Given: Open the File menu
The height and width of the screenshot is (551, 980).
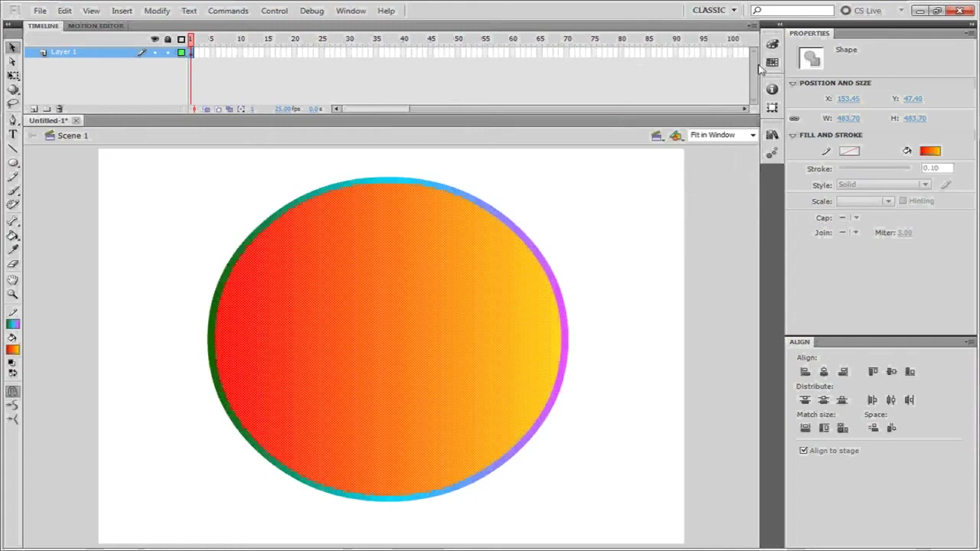Looking at the screenshot, I should tap(40, 11).
